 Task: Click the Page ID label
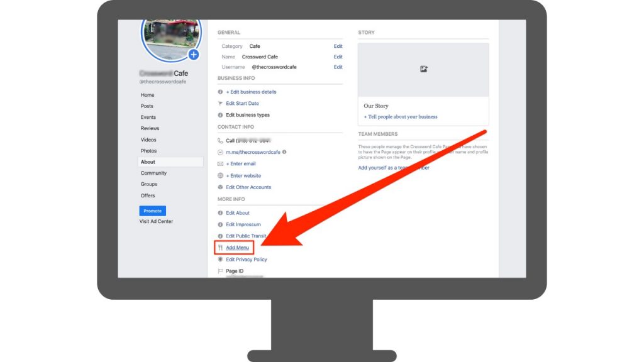tap(235, 271)
